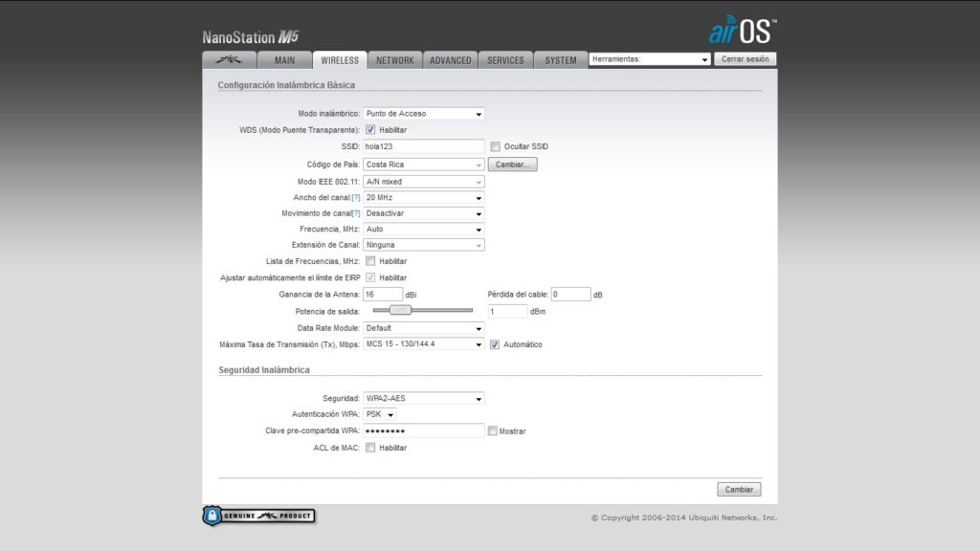Click Cerrar sesión button
Image resolution: width=980 pixels, height=551 pixels.
[x=745, y=59]
